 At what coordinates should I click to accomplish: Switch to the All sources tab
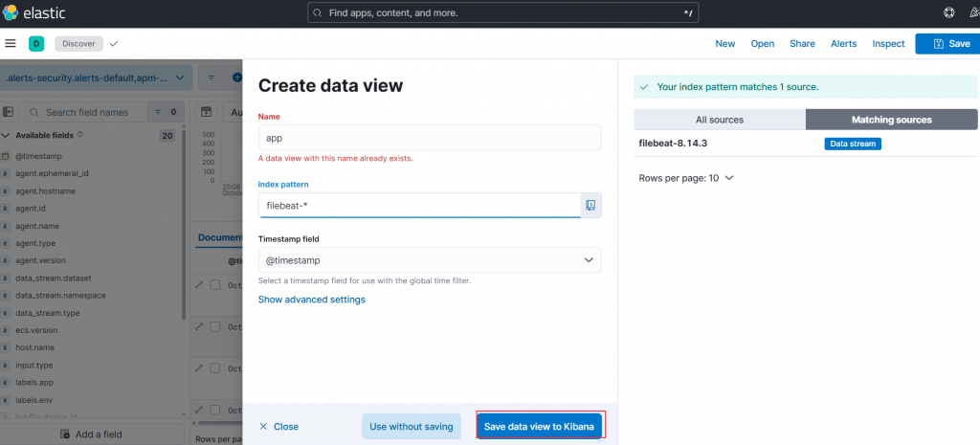[720, 120]
